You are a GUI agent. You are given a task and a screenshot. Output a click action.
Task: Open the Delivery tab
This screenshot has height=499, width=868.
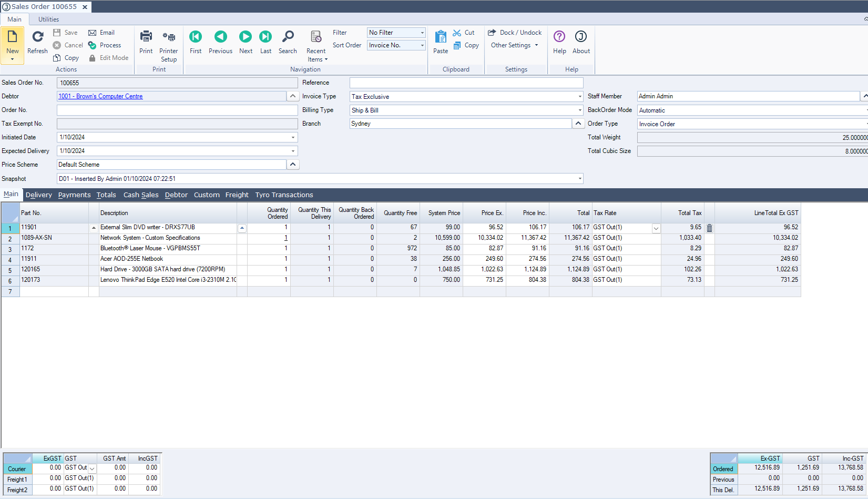pos(39,195)
